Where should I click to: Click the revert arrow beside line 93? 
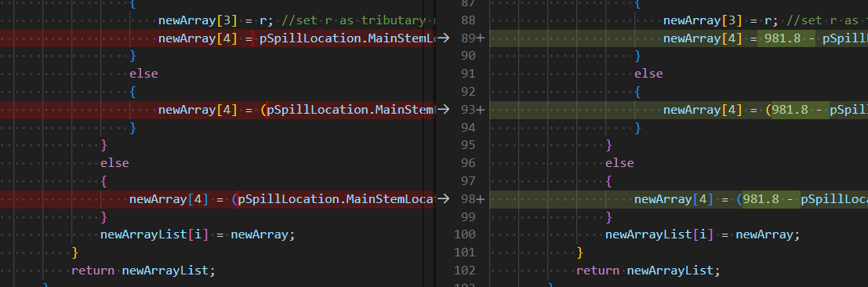(444, 110)
